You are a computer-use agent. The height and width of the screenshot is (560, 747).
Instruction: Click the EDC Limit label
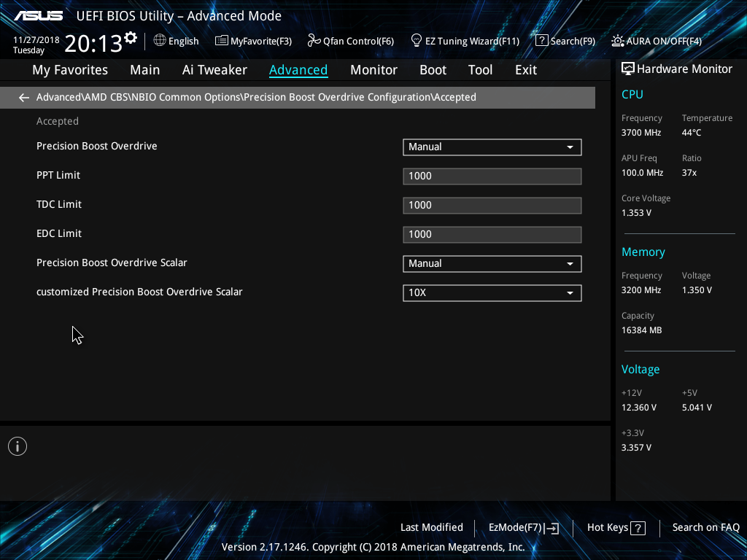[x=58, y=233]
